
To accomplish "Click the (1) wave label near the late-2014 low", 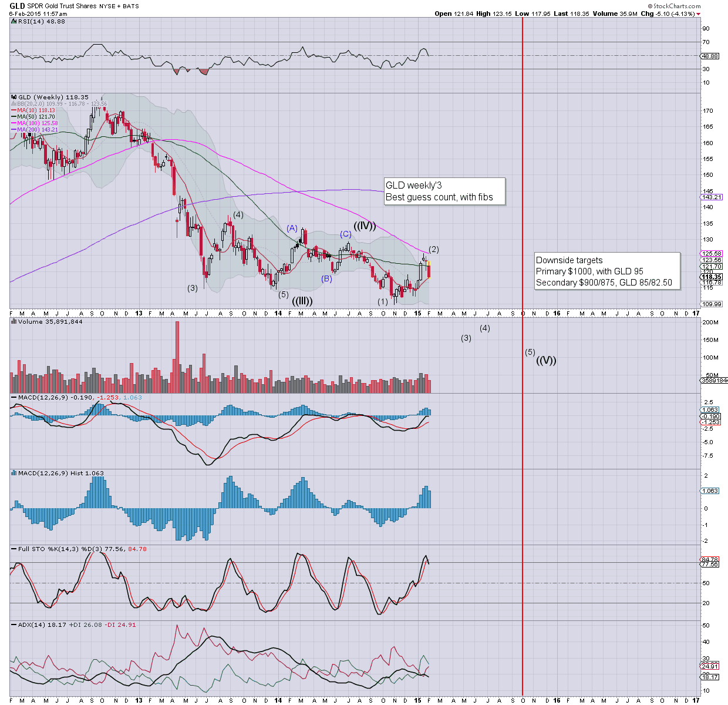I will [383, 301].
